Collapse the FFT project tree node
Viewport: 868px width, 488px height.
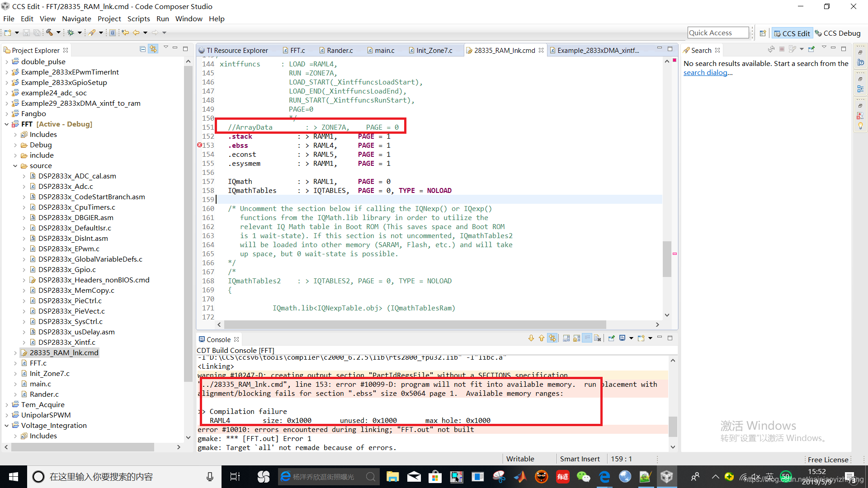6,124
